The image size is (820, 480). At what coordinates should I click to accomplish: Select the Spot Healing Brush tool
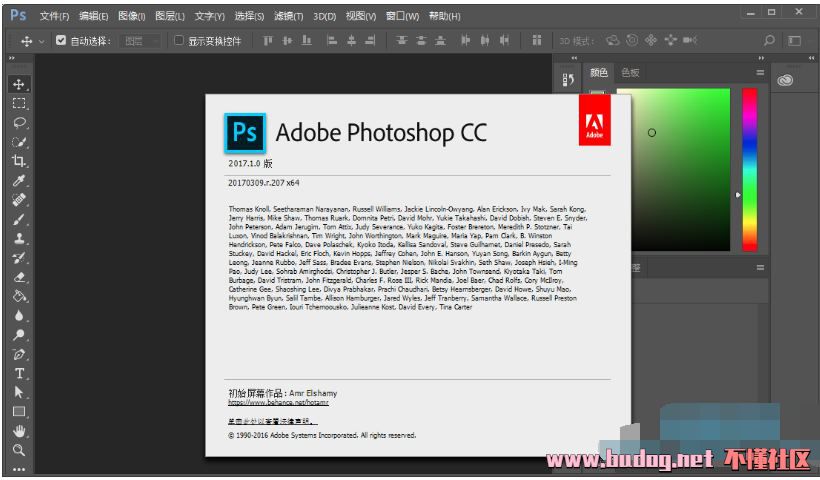(x=19, y=200)
